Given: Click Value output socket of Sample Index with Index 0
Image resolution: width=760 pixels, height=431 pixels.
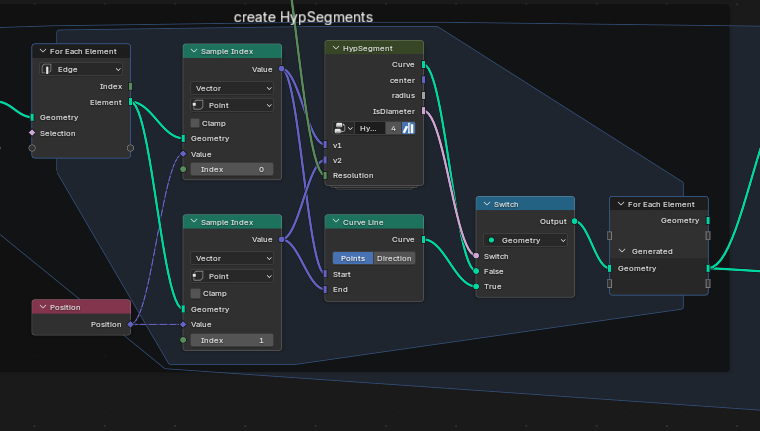Looking at the screenshot, I should click(282, 69).
